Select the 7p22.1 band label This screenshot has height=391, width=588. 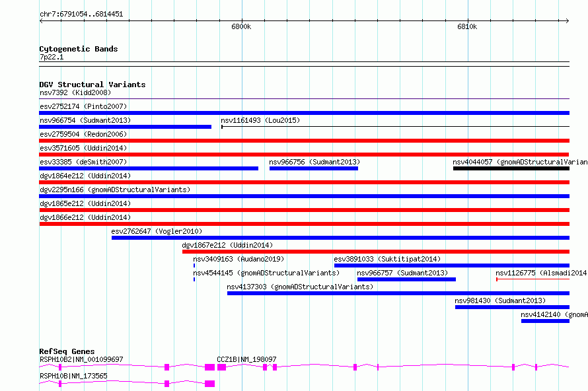click(x=52, y=57)
